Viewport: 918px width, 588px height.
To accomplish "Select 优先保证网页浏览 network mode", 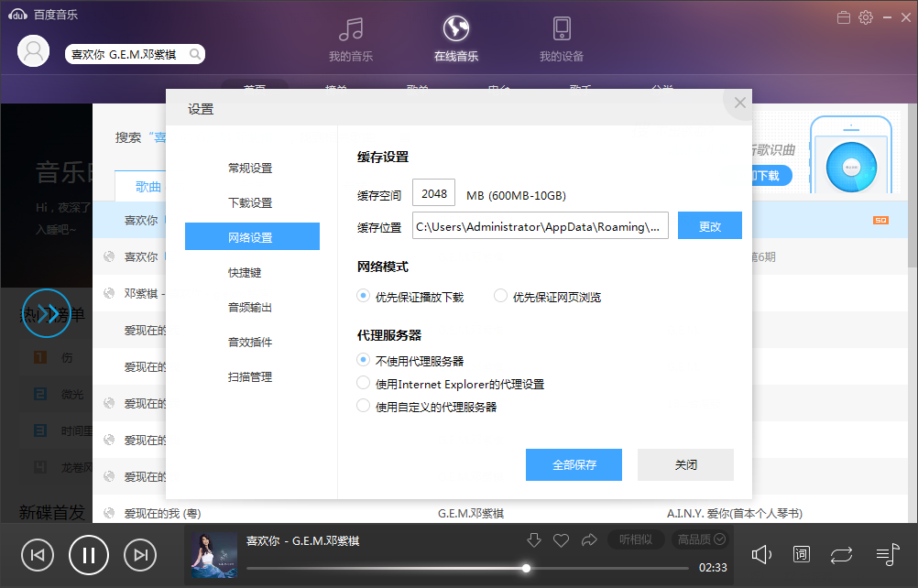I will click(x=501, y=296).
